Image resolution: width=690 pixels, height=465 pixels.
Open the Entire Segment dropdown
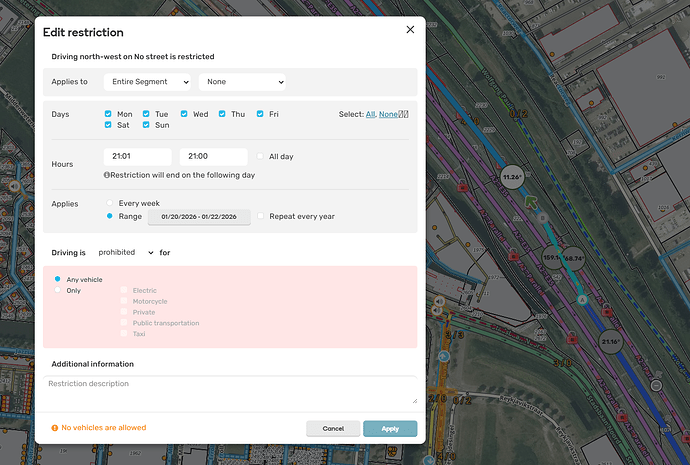tap(147, 82)
